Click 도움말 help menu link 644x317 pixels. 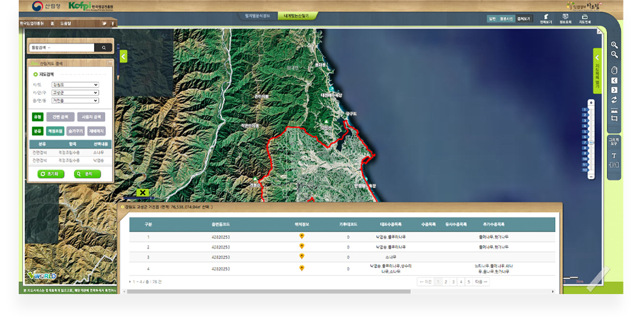(65, 24)
